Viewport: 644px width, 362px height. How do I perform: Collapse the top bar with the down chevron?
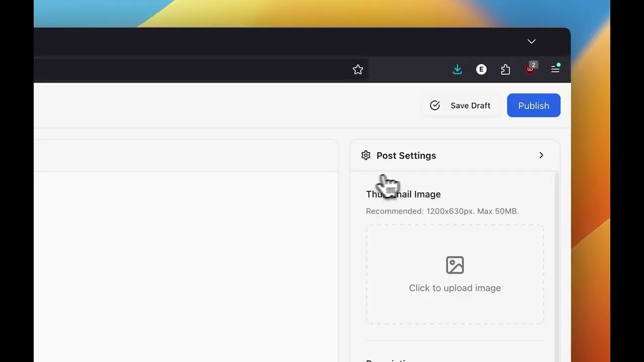(531, 41)
